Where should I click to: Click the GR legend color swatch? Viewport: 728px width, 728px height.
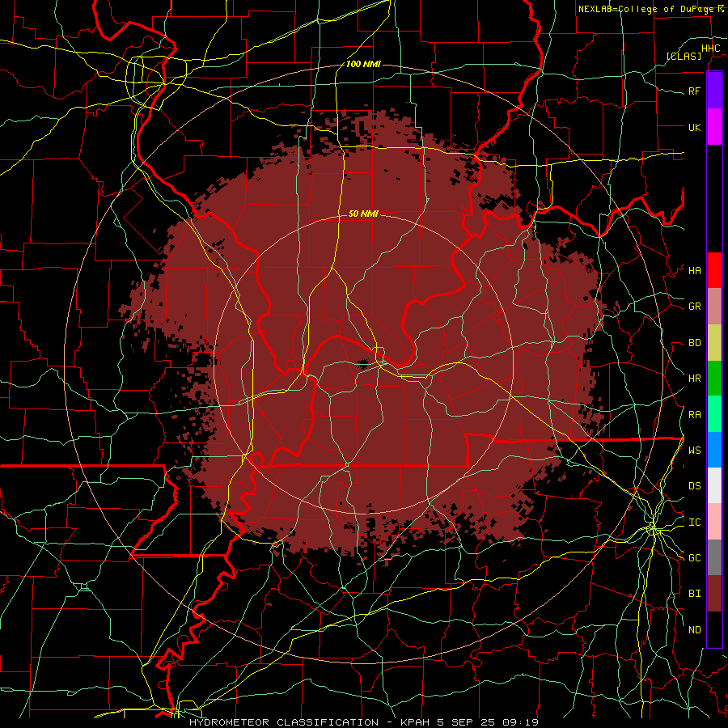[714, 306]
